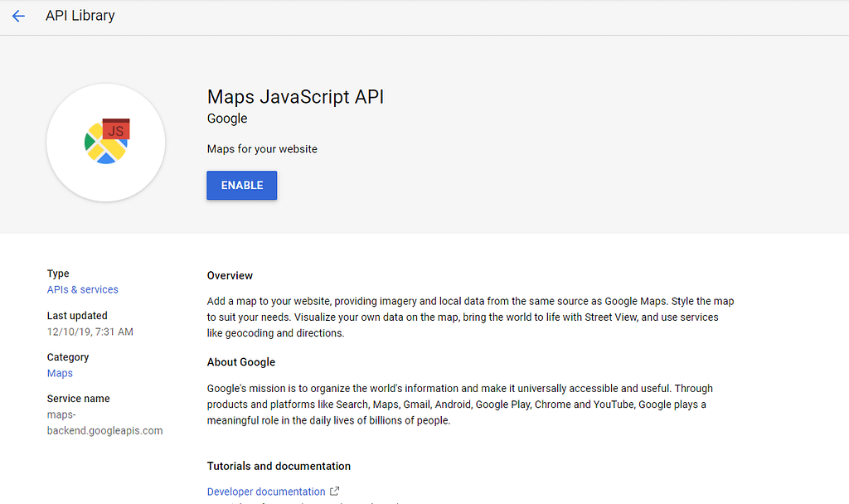The image size is (849, 504).
Task: Click the Maps JavaScript API heading
Action: point(295,96)
